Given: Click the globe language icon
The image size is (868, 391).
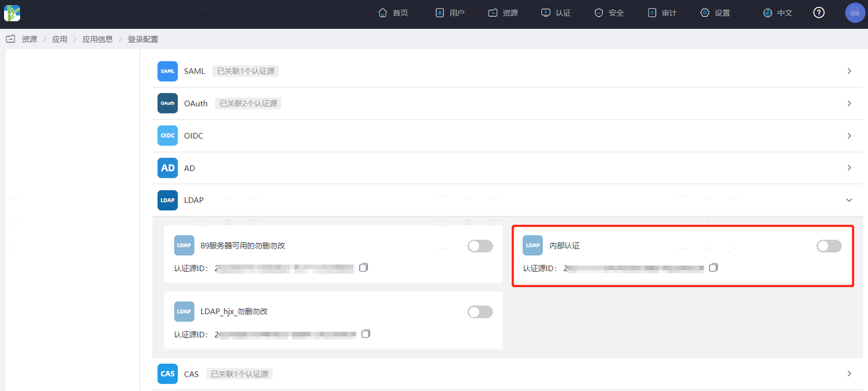Looking at the screenshot, I should [x=768, y=13].
